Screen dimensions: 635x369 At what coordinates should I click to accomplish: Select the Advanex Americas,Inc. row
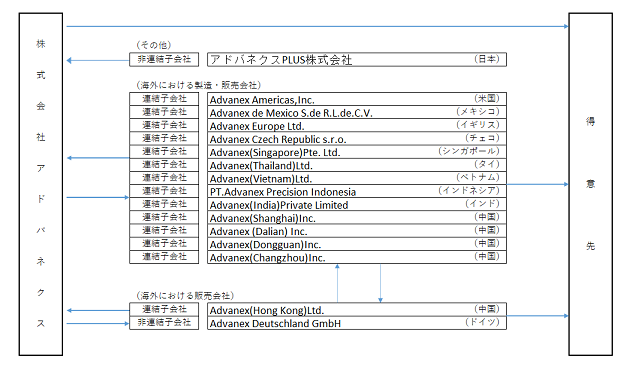357,99
